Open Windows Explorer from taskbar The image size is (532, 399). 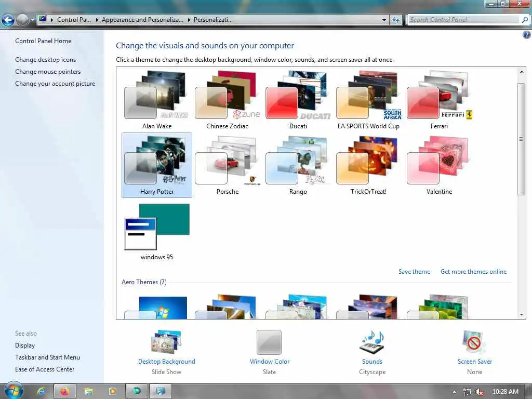[x=88, y=392]
